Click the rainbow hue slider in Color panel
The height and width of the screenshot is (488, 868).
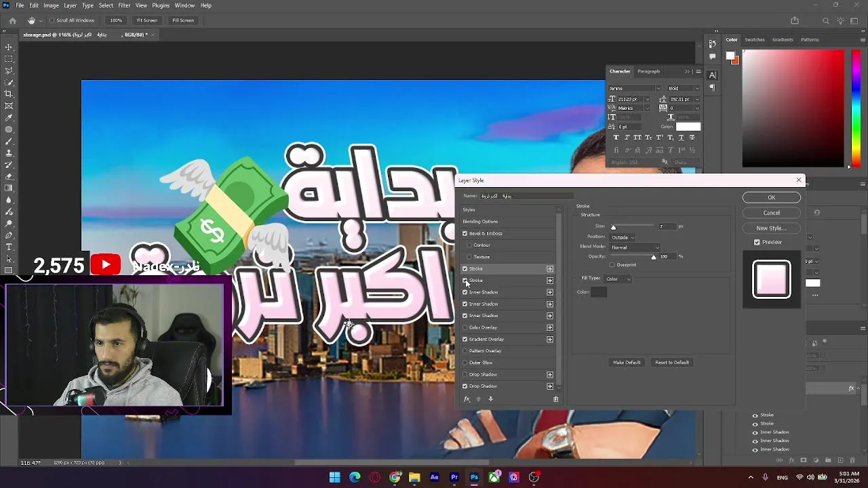[x=856, y=108]
